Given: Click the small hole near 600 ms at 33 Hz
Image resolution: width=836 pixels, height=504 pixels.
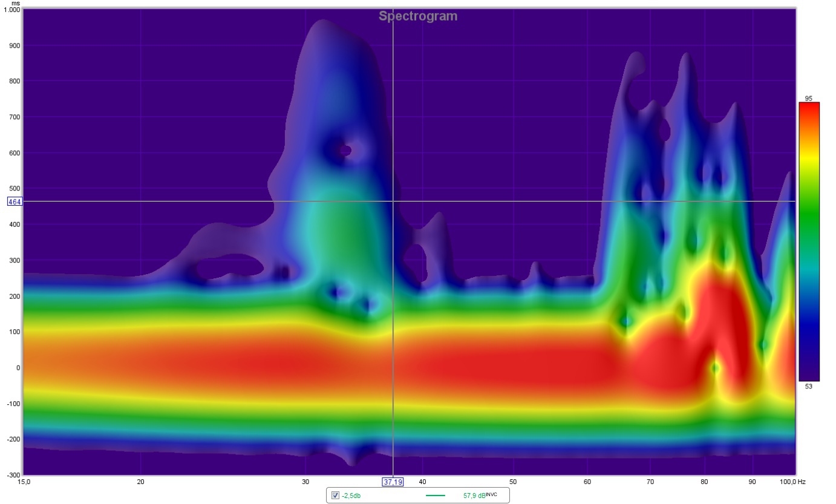Looking at the screenshot, I should (x=345, y=149).
